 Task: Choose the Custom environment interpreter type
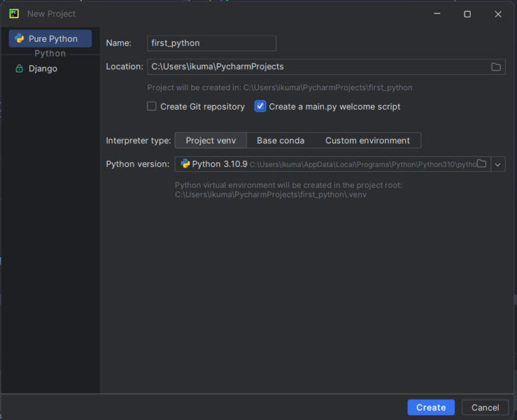coord(368,141)
